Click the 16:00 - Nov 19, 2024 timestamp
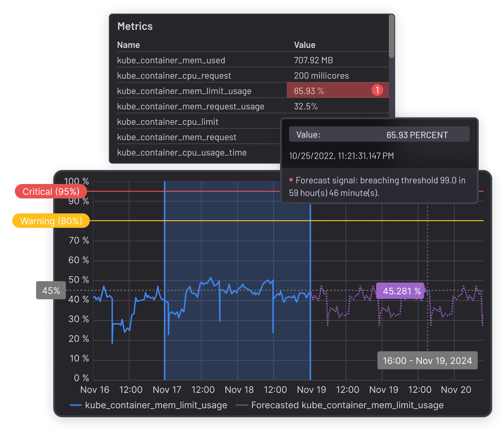This screenshot has width=504, height=434. pos(427,360)
